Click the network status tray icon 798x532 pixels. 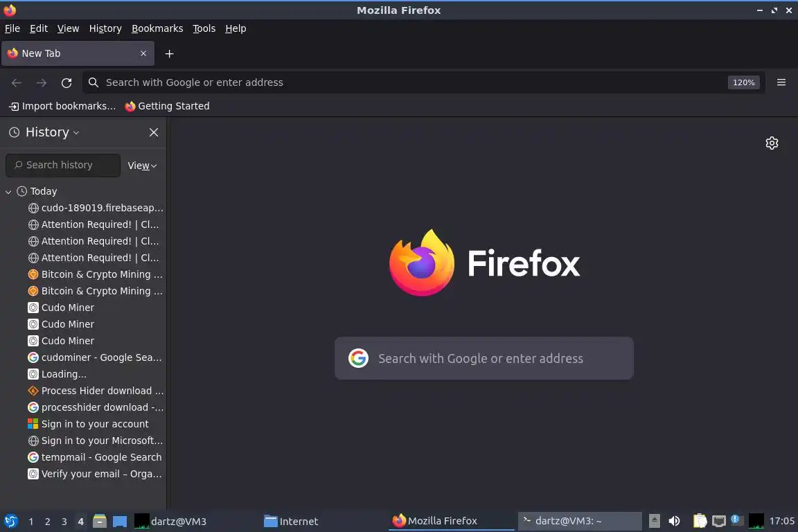718,521
